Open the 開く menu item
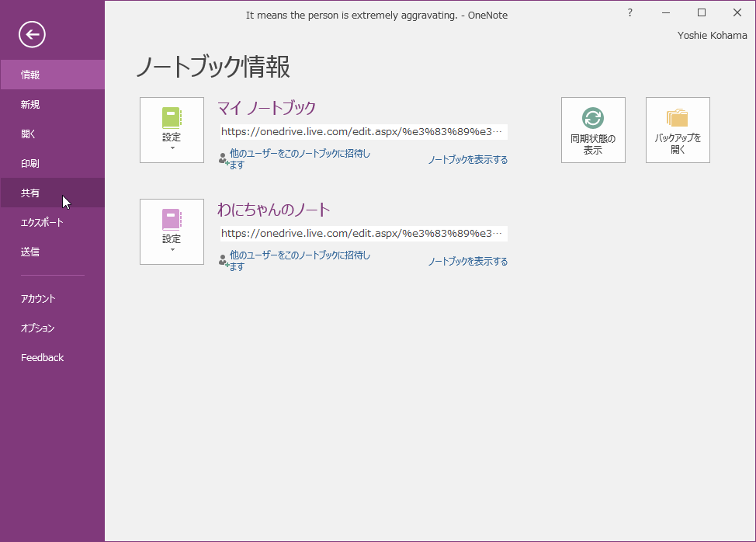The height and width of the screenshot is (542, 756). click(x=53, y=134)
